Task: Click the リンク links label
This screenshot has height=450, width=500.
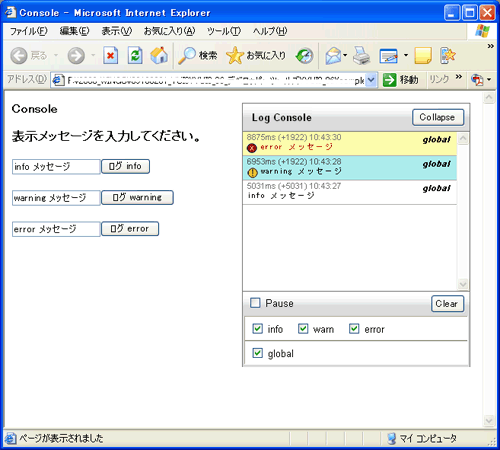Action: 439,79
